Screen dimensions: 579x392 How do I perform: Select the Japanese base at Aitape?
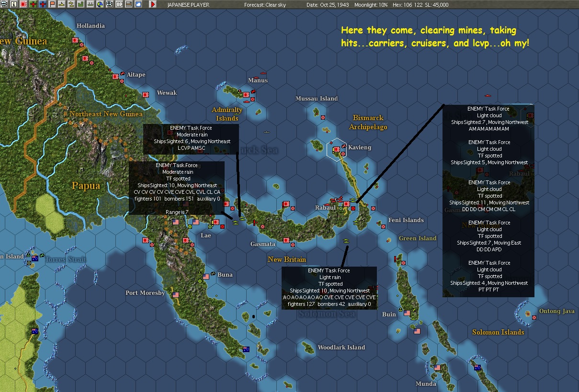[115, 76]
